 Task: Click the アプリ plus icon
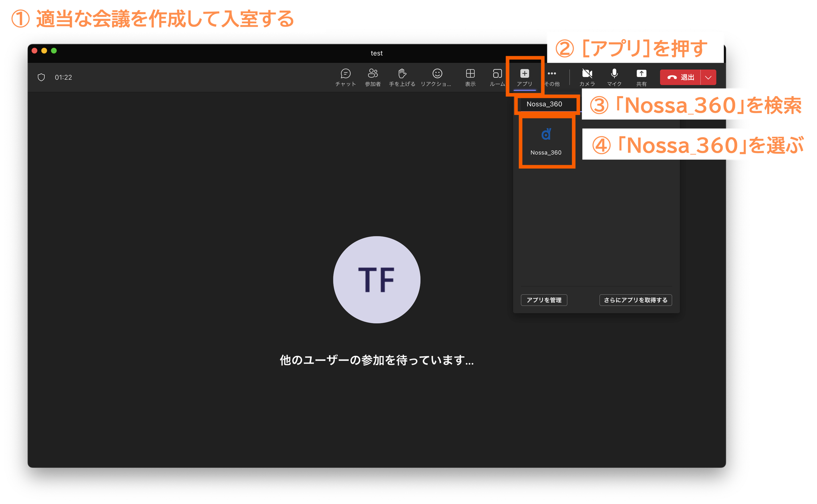(525, 74)
